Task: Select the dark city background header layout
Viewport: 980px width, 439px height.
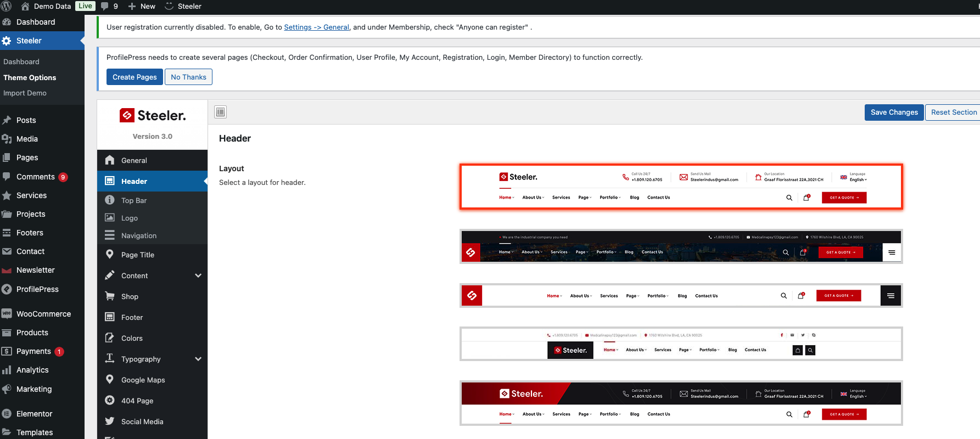Action: 681,246
